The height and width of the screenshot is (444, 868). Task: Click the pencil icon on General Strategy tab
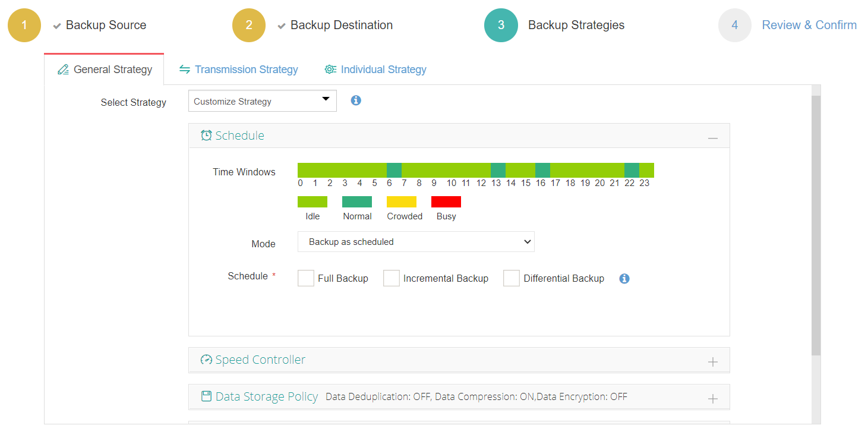coord(63,69)
